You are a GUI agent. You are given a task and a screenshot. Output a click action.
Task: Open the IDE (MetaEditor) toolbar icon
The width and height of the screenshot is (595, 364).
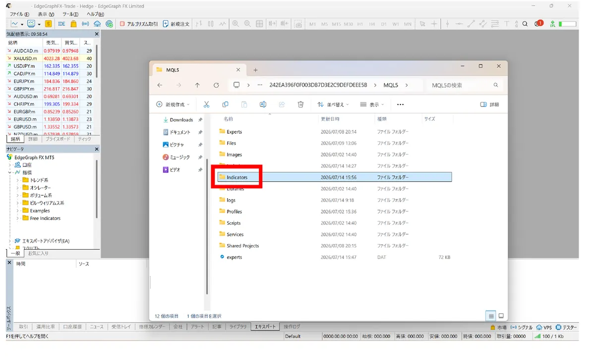pyautogui.click(x=61, y=24)
